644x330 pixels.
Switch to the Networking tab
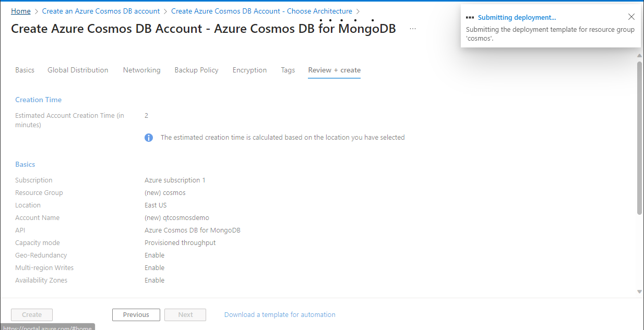141,70
